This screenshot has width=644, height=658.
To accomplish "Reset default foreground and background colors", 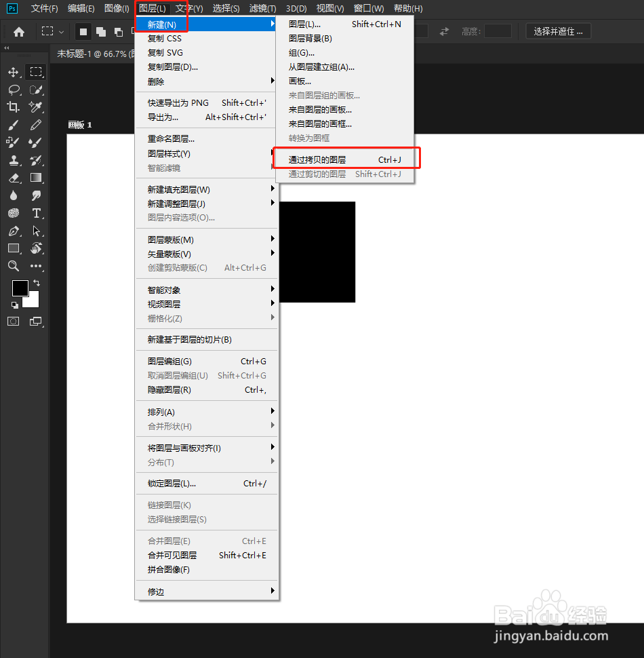I will pos(15,305).
